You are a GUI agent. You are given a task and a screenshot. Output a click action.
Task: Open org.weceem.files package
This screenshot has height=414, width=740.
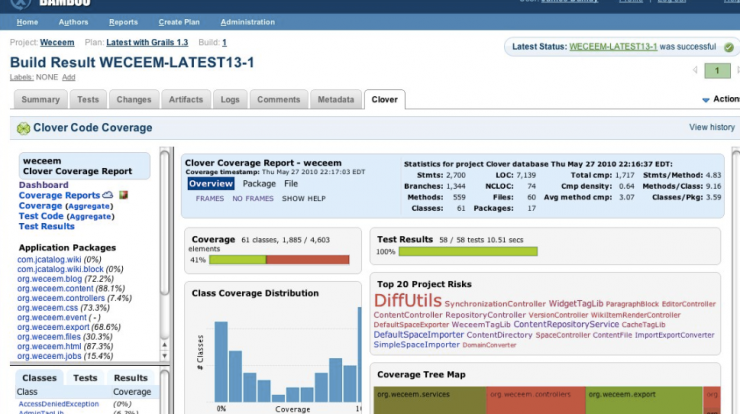tap(49, 337)
